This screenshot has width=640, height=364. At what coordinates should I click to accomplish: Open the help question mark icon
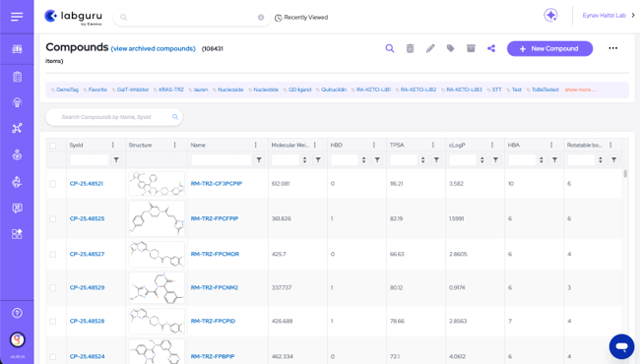pyautogui.click(x=17, y=313)
